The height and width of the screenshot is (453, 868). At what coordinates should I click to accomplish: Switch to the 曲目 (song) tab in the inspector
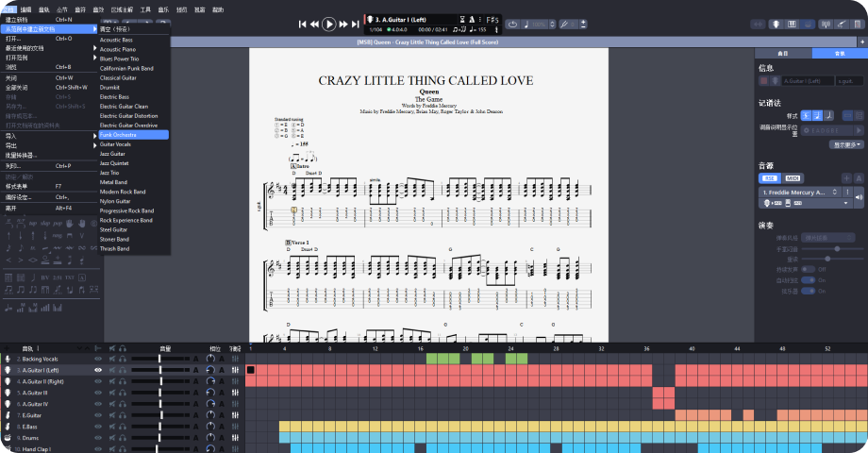pos(784,54)
